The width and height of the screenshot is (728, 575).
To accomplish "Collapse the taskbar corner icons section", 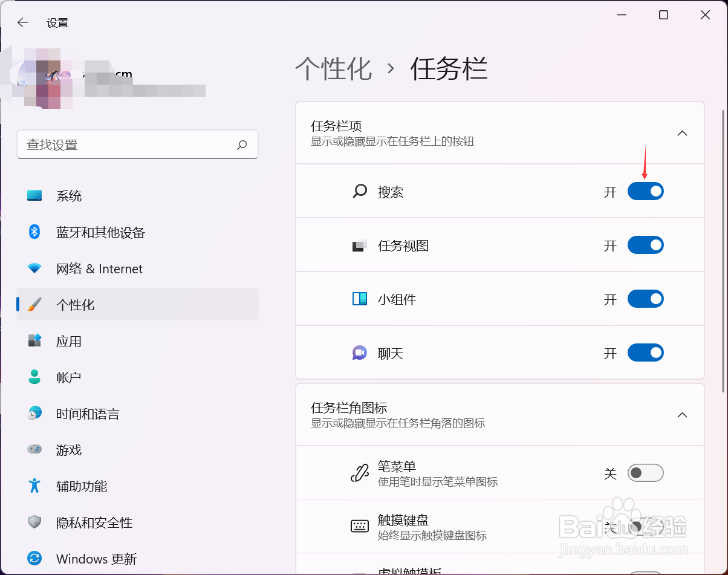I will [x=682, y=415].
